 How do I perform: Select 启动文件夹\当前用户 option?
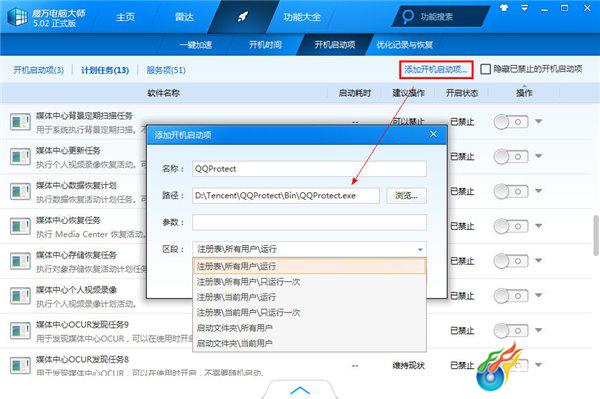pyautogui.click(x=309, y=343)
